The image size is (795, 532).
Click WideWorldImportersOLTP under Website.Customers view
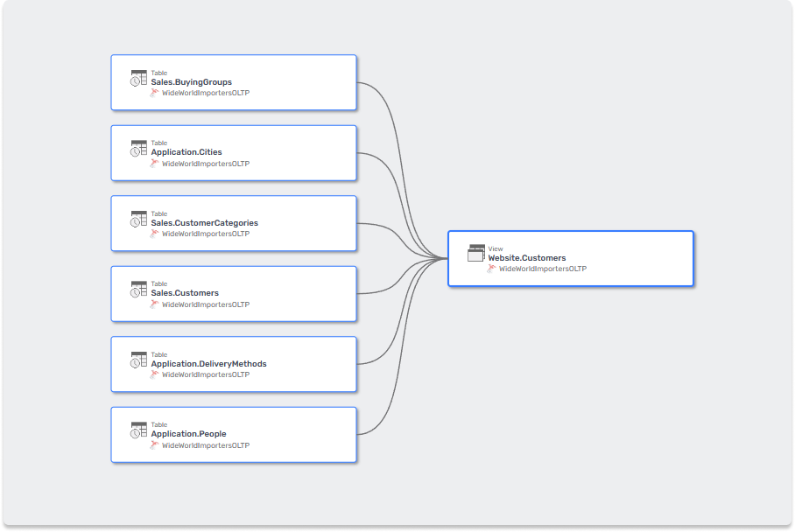tap(543, 269)
